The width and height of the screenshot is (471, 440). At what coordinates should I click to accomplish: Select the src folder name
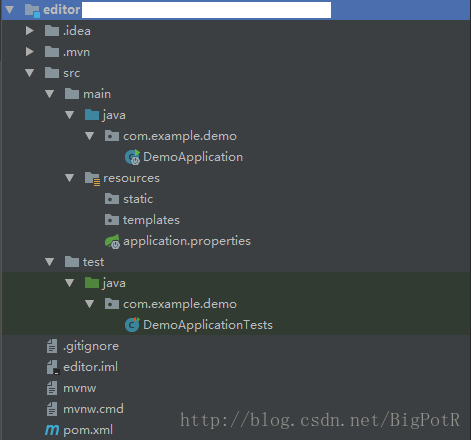[72, 73]
